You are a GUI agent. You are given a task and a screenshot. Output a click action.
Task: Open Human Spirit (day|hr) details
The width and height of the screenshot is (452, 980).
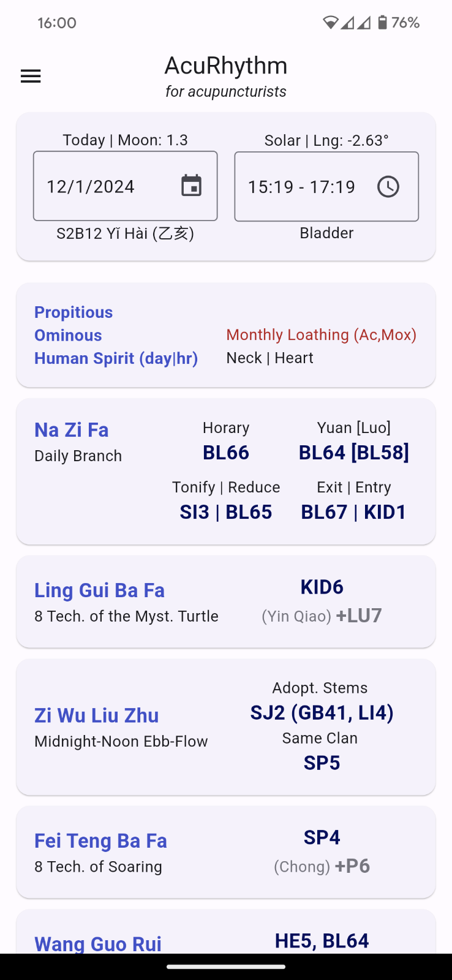(116, 358)
